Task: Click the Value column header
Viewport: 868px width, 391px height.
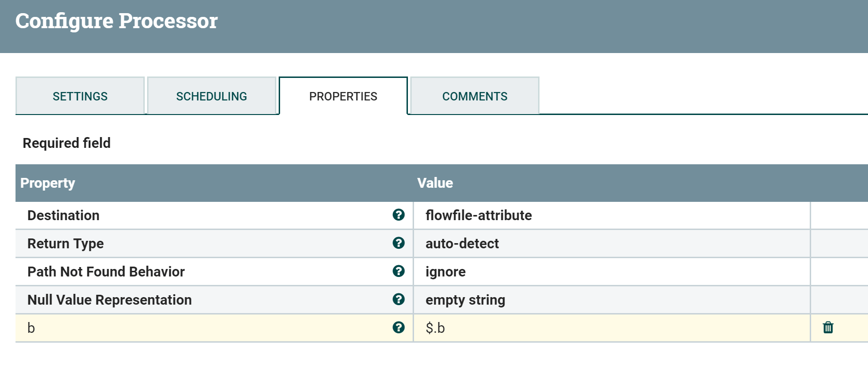Action: click(435, 183)
